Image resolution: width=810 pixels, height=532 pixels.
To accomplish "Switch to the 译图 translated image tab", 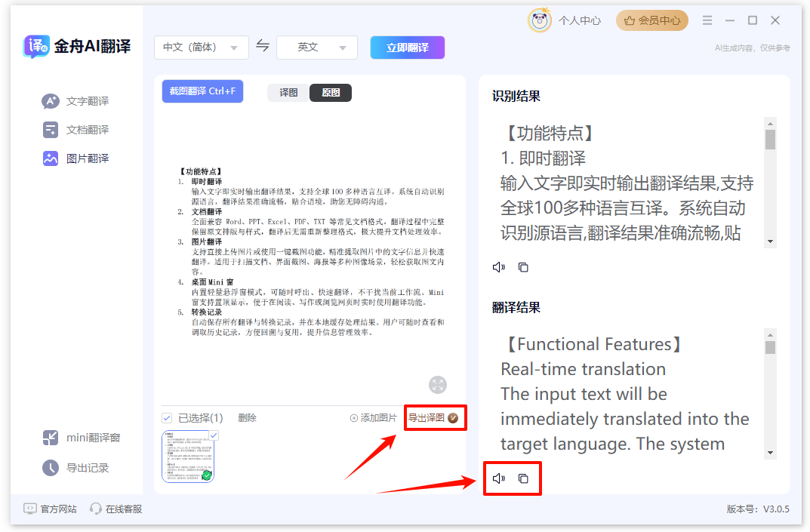I will point(288,91).
